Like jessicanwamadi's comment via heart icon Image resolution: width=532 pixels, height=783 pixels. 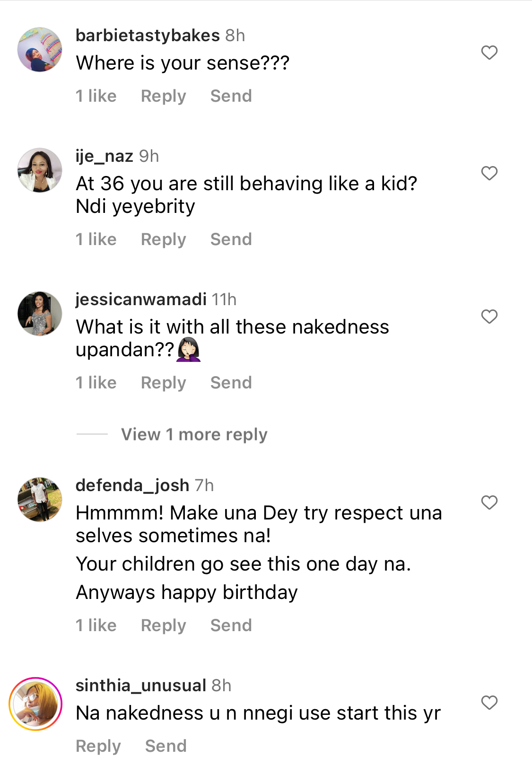(x=489, y=317)
